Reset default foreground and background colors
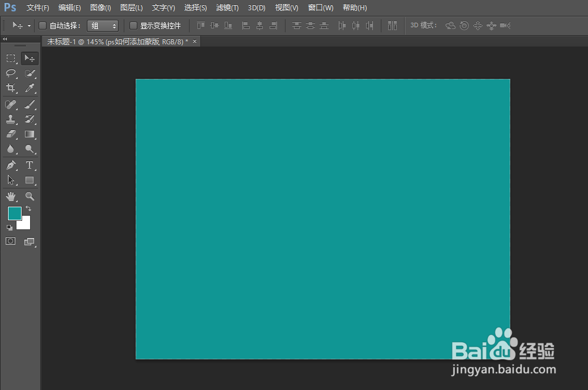The height and width of the screenshot is (390, 588). point(10,228)
